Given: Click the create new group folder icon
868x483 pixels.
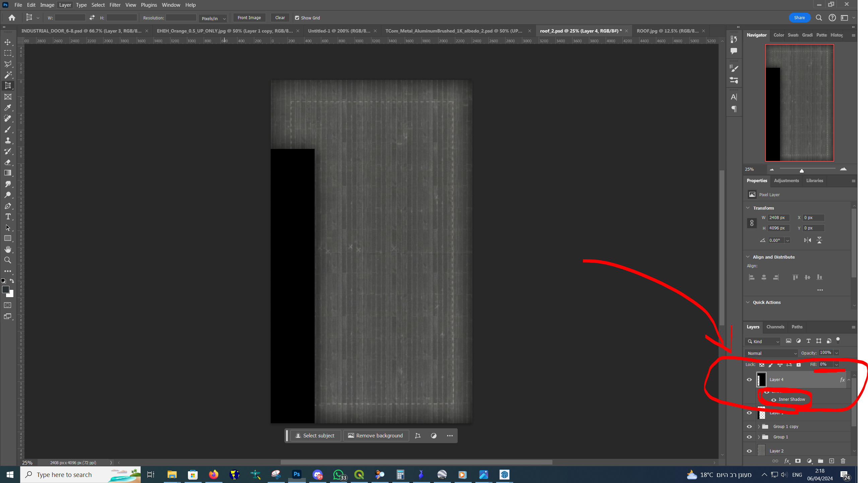Looking at the screenshot, I should coord(820,461).
